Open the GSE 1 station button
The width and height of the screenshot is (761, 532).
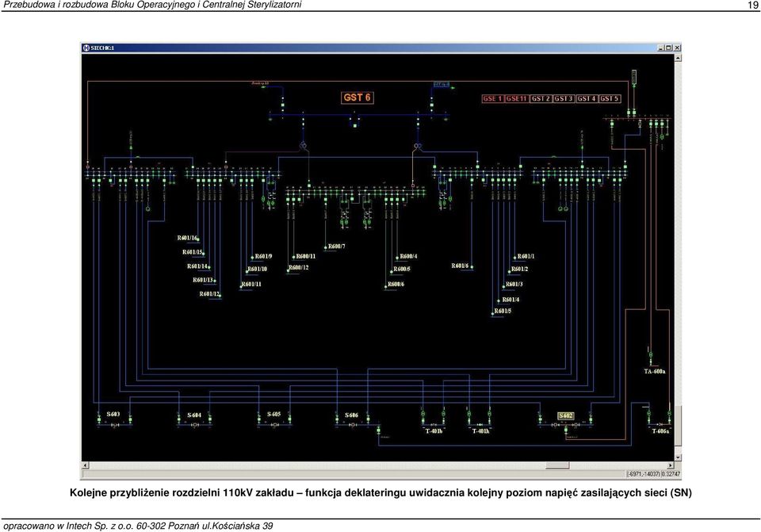point(492,98)
